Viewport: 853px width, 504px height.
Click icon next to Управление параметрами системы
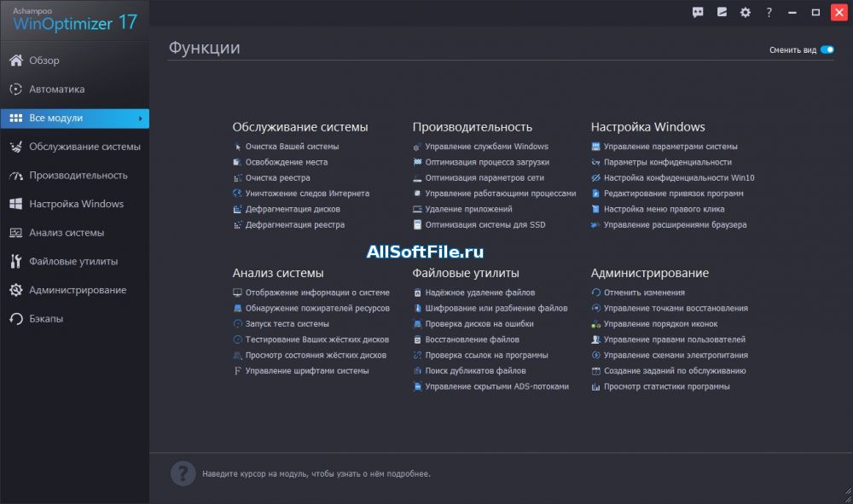[x=595, y=147]
